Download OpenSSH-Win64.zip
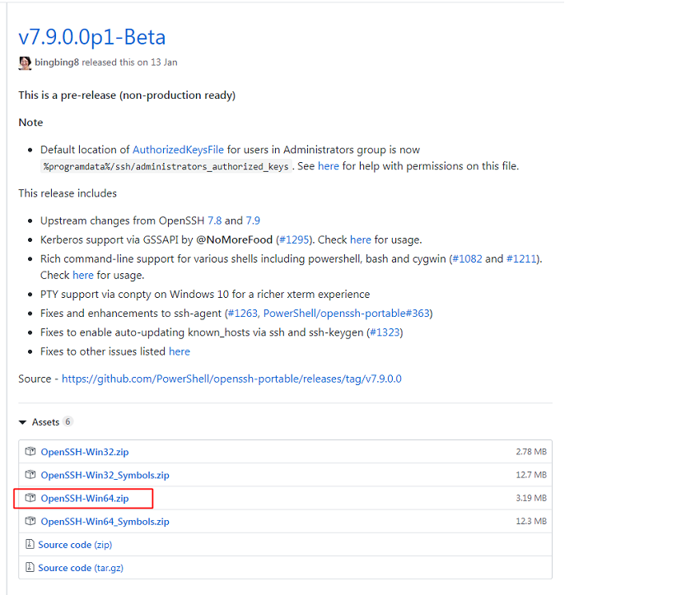Image resolution: width=700 pixels, height=595 pixels. pos(85,498)
